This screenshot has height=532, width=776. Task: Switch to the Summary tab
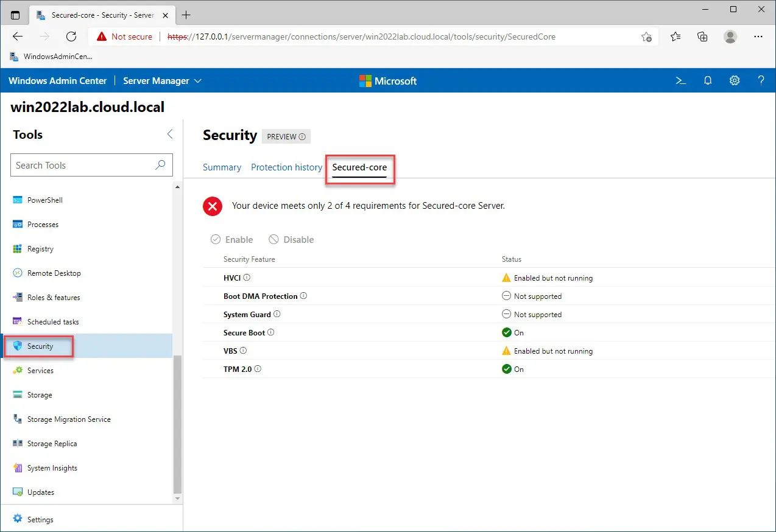222,167
